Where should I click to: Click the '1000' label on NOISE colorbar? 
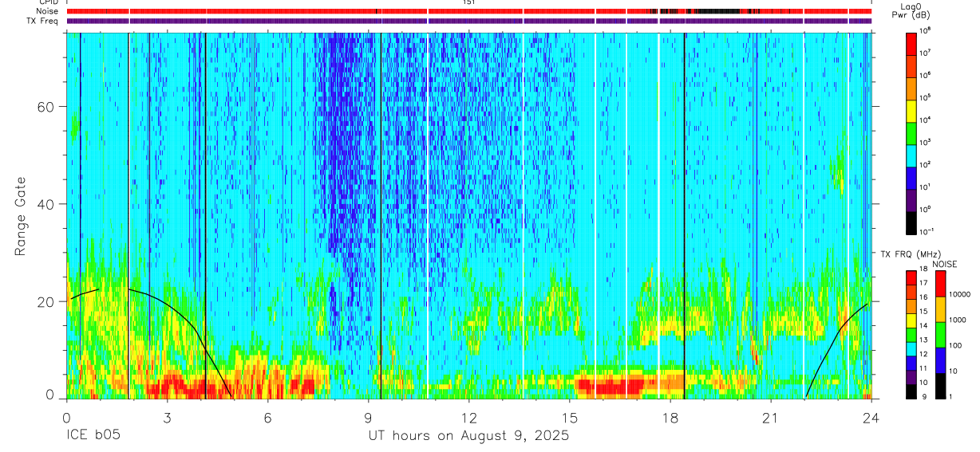[x=958, y=320]
